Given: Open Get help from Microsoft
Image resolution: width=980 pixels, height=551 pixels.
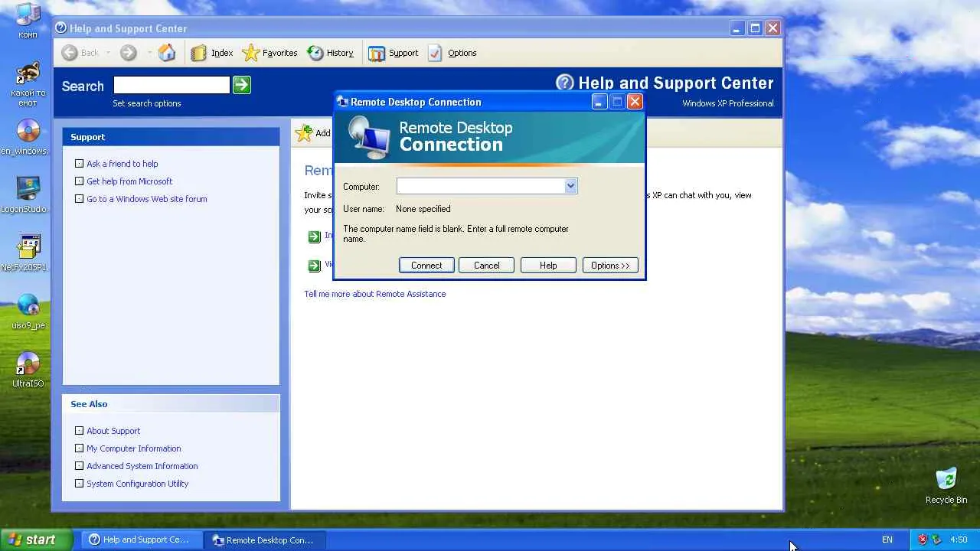Looking at the screenshot, I should (x=129, y=181).
